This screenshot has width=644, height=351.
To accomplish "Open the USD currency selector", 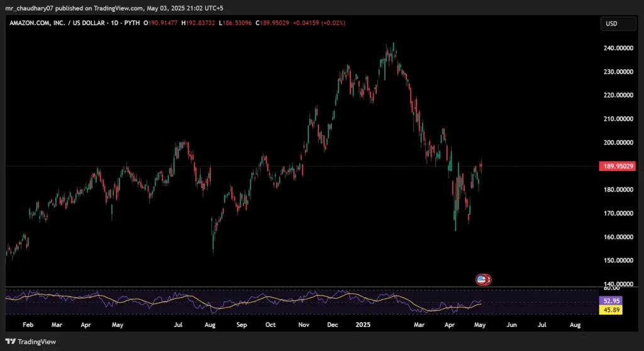I will click(618, 23).
